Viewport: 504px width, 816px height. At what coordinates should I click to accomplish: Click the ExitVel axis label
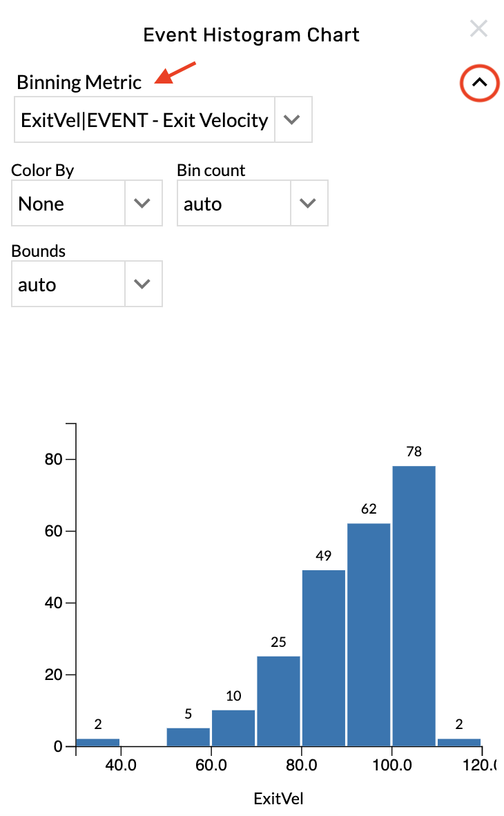click(278, 799)
